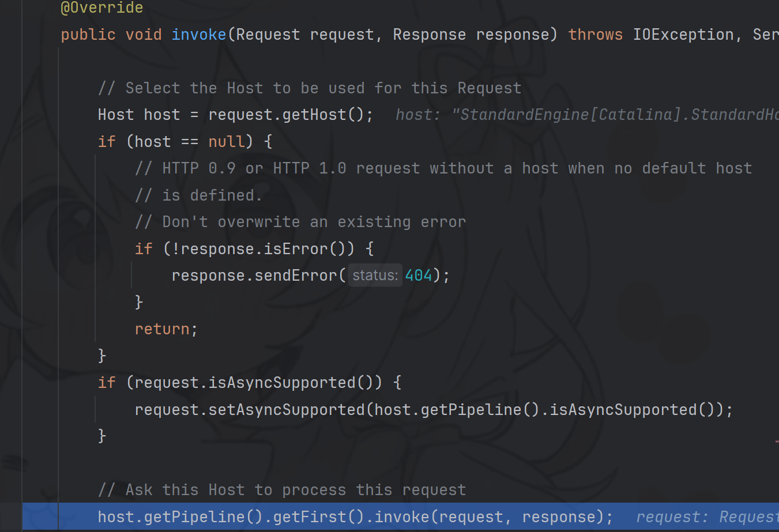Click the invoke method name
The image size is (779, 532).
[198, 35]
